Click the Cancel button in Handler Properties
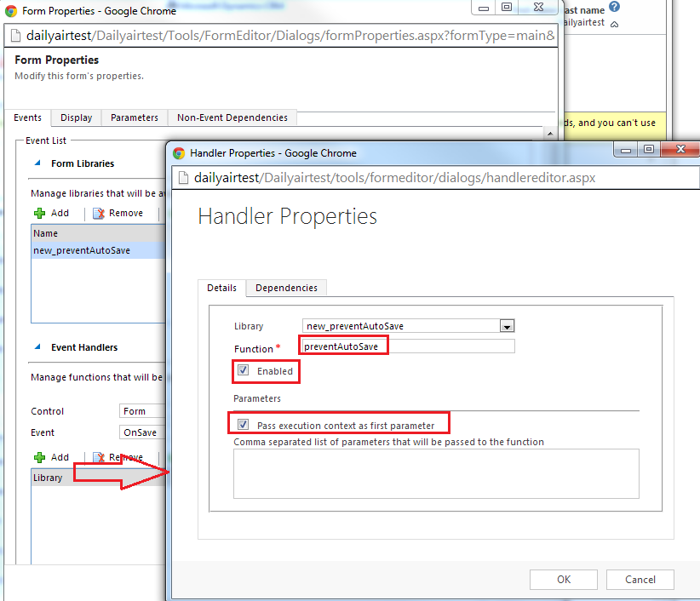The image size is (700, 601). click(x=640, y=579)
